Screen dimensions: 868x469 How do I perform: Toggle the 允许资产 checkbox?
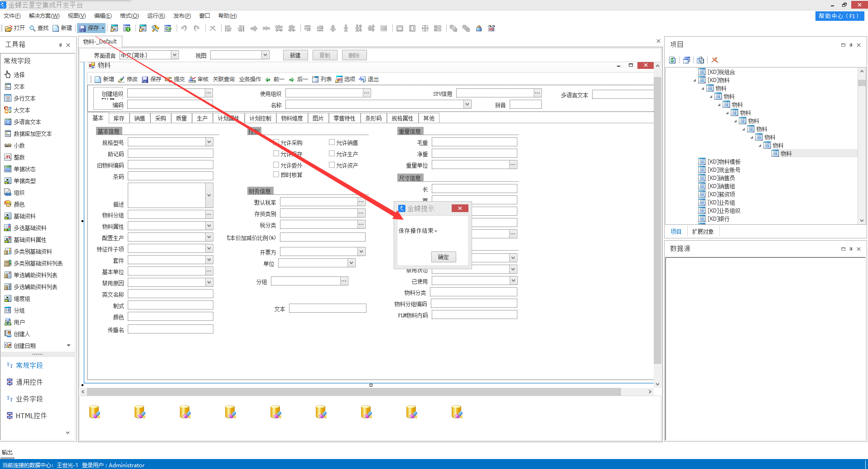coord(332,164)
